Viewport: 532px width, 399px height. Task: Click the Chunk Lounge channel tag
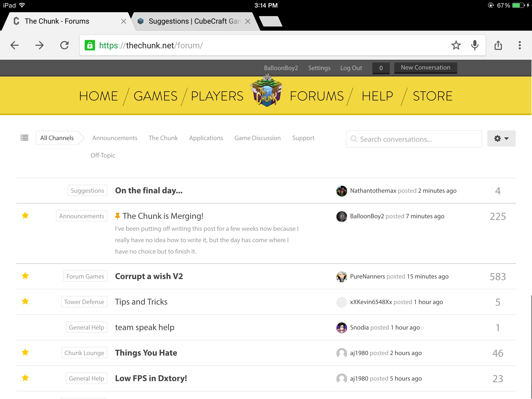pos(84,353)
